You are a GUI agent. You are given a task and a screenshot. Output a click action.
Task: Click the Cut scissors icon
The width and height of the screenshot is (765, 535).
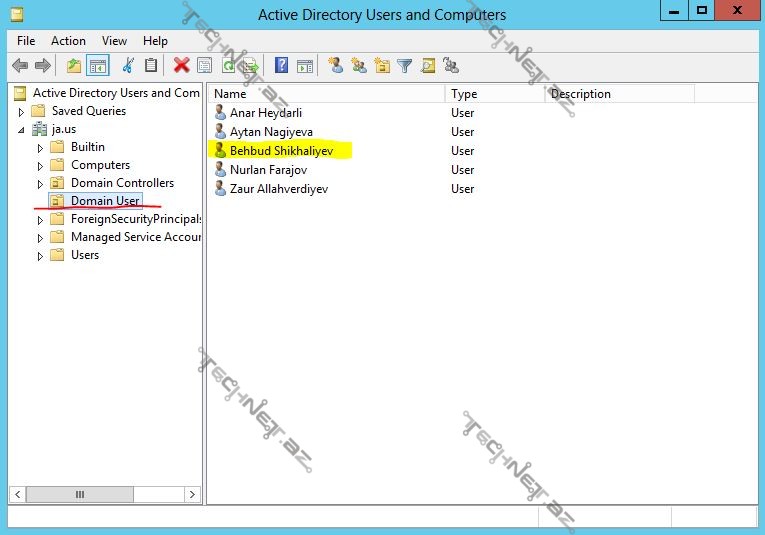[x=128, y=66]
